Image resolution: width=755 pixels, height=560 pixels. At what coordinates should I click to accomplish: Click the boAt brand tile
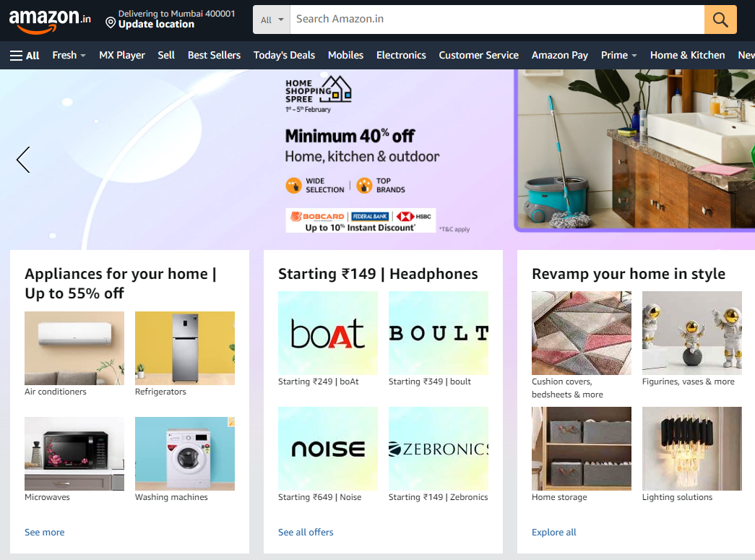[328, 333]
